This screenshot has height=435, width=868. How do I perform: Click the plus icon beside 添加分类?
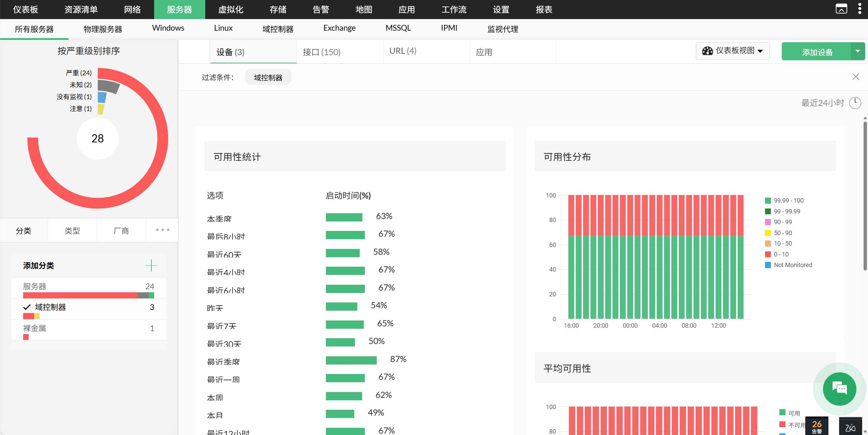(x=151, y=265)
